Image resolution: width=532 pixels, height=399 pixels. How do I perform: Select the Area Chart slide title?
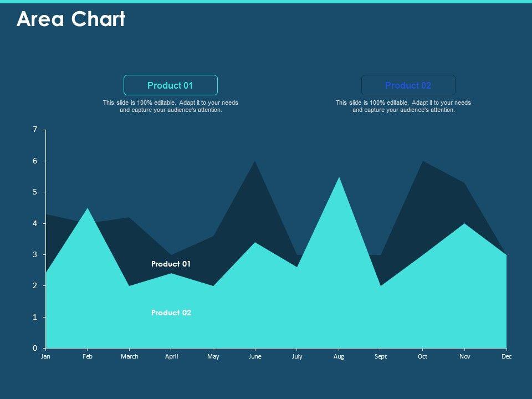point(71,19)
